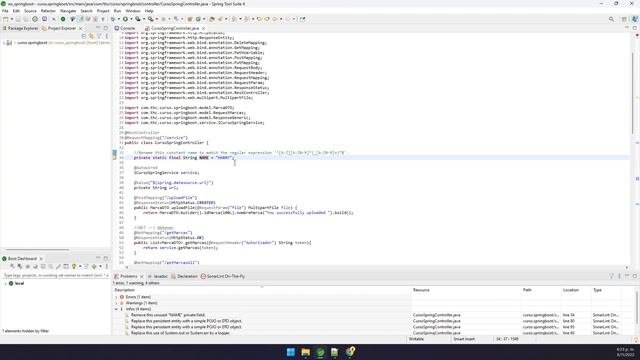Click the Open Type toolbar icon

[212, 19]
